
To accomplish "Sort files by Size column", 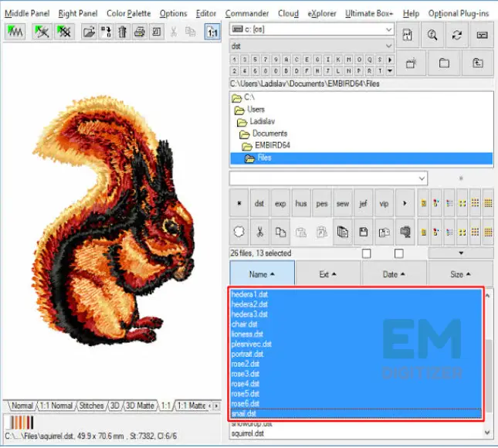I will 460,274.
